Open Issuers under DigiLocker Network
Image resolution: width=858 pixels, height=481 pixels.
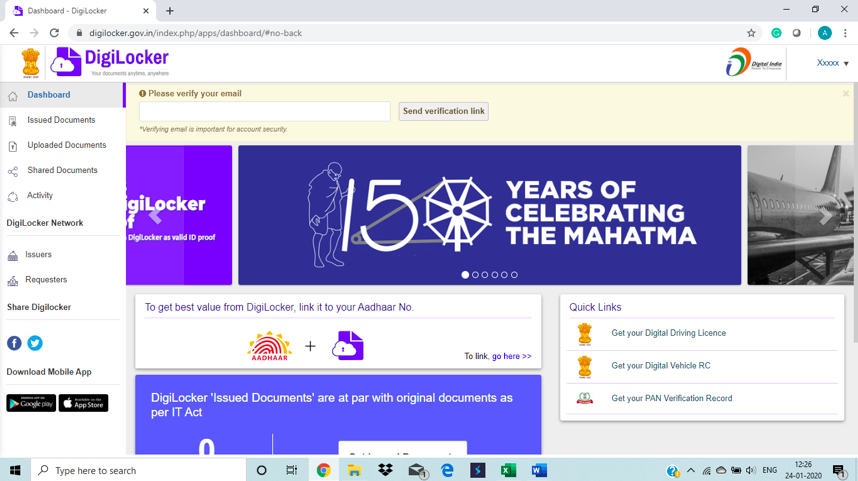pos(38,254)
